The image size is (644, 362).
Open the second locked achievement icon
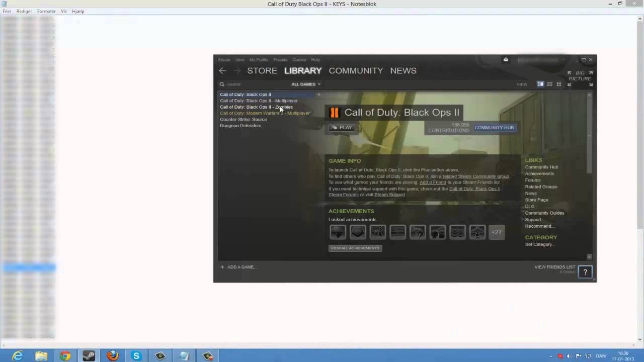pyautogui.click(x=358, y=232)
